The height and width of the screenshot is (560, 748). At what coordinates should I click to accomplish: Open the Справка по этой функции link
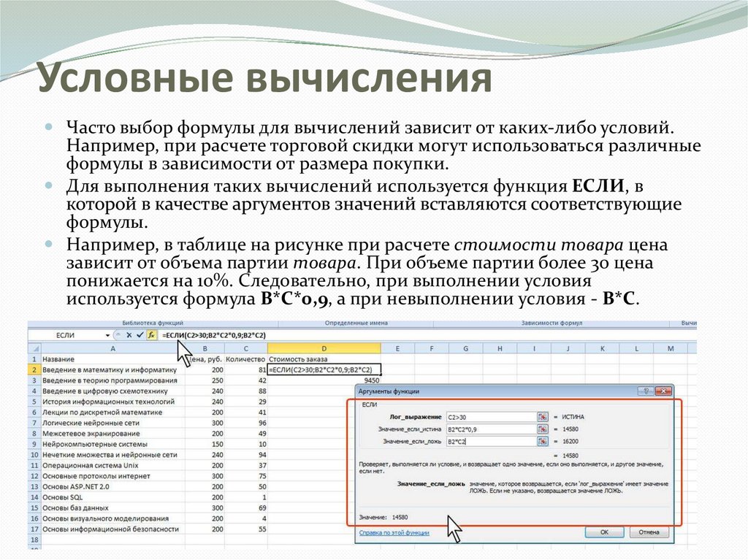(x=393, y=533)
